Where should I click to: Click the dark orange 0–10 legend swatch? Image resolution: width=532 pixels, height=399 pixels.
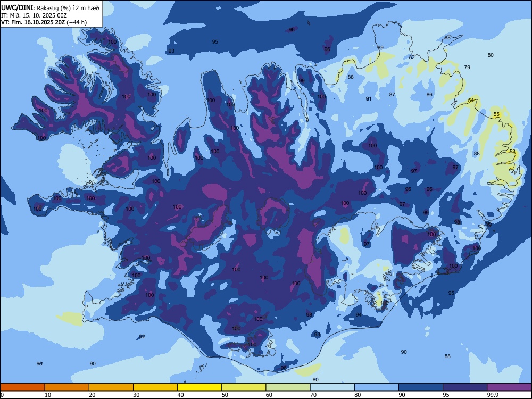click(23, 387)
